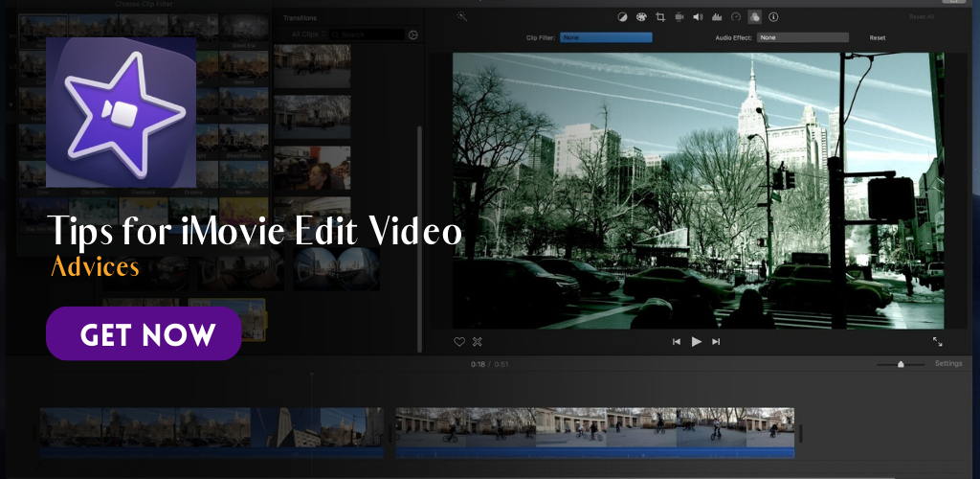Select the cropping tool icon
Image resolution: width=980 pixels, height=479 pixels.
click(x=659, y=16)
